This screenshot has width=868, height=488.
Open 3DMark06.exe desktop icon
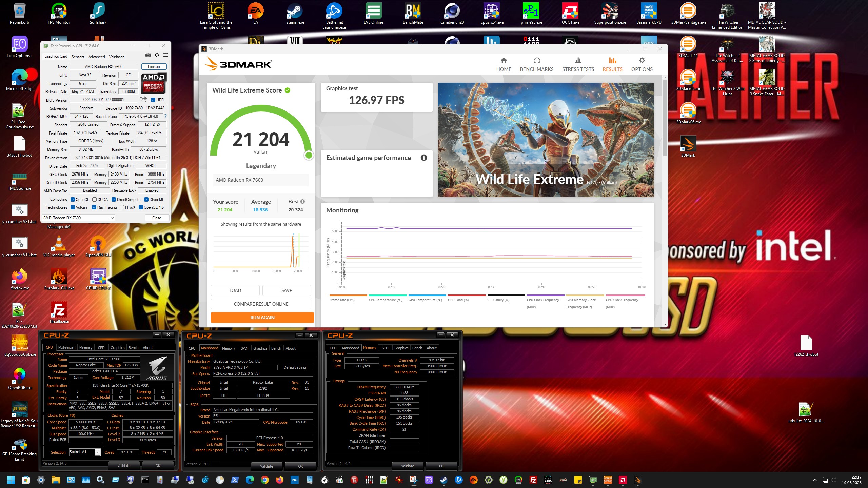tap(688, 113)
